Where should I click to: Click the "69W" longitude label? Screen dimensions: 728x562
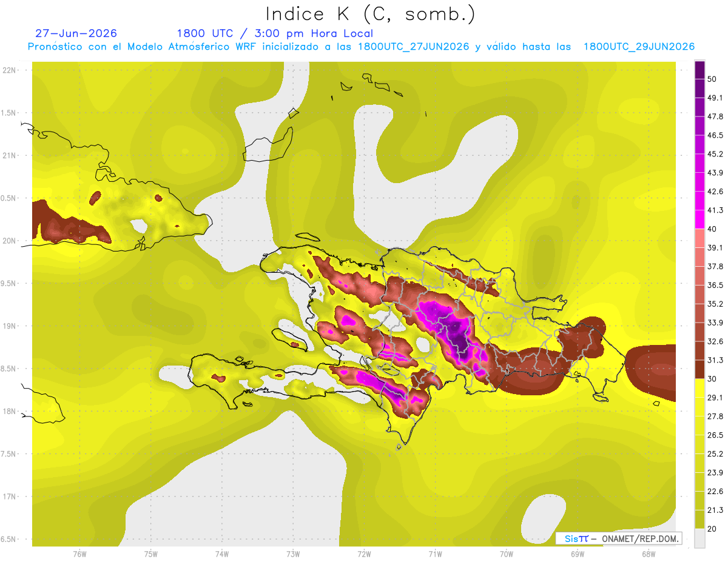577,554
